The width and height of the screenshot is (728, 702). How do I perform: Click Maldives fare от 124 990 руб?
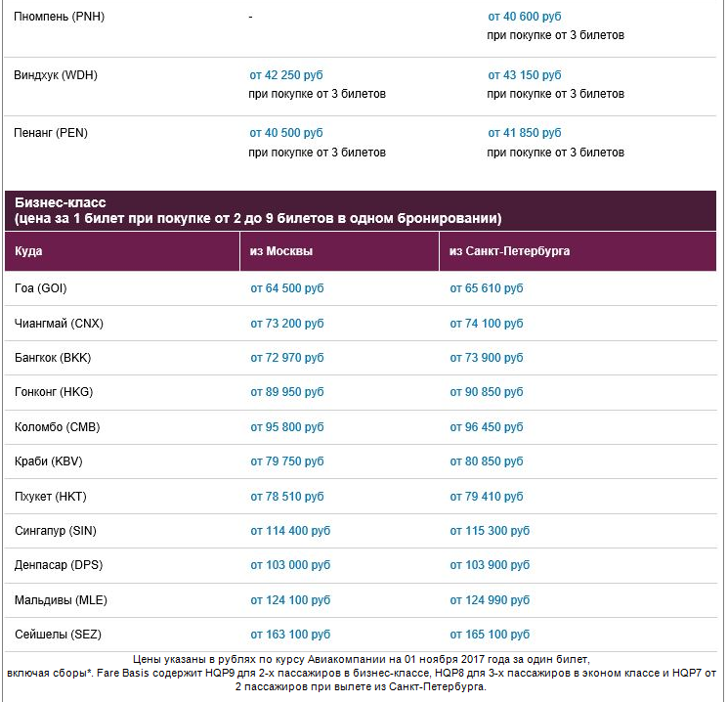[490, 600]
